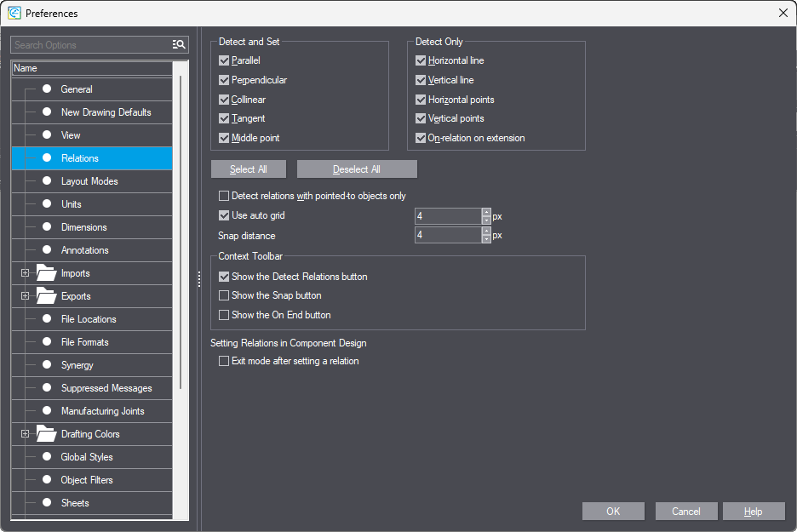Click the Exports folder icon
This screenshot has height=532, width=797.
(x=46, y=296)
